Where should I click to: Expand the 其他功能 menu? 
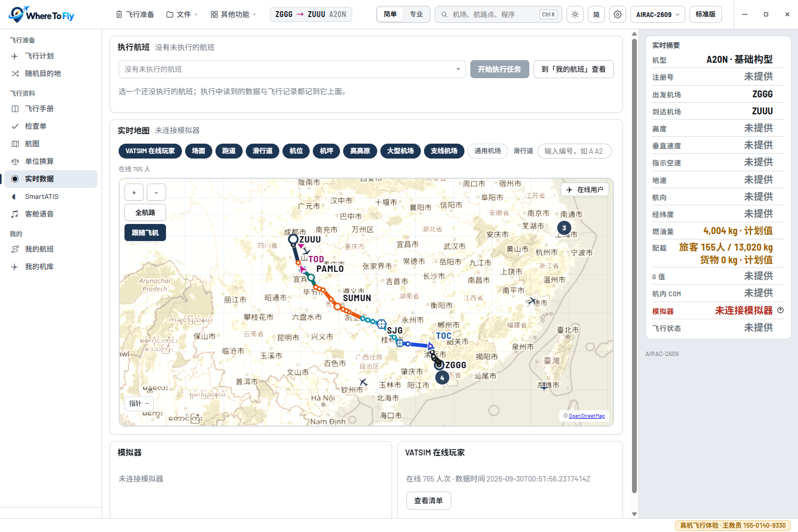point(234,14)
